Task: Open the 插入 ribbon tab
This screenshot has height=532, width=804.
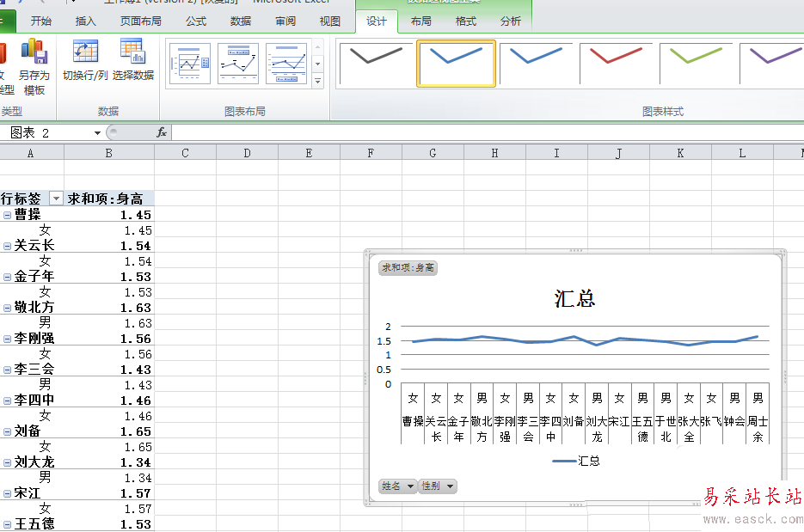Action: tap(86, 21)
